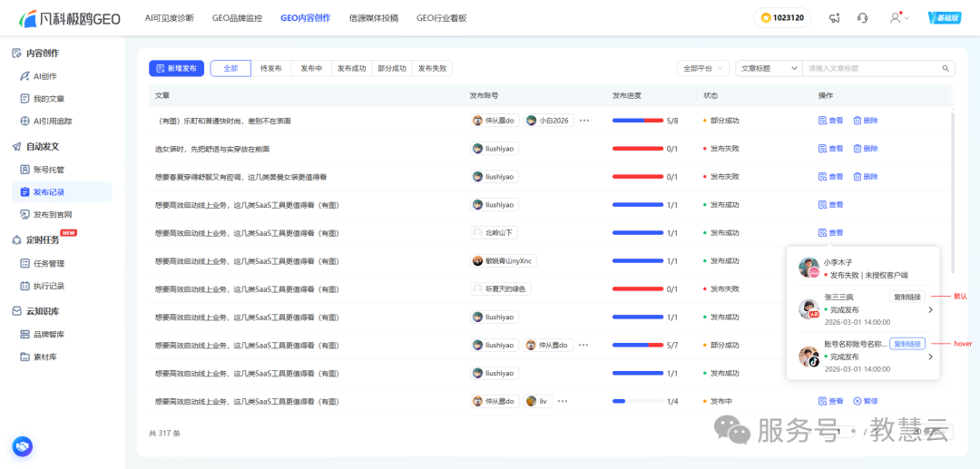
Task: Copy link for the 账号名称 TikTok account
Action: pyautogui.click(x=906, y=344)
